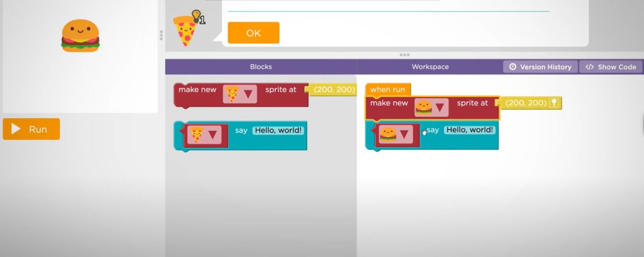Click the "Hello, world!" text field in the toolbox say block
This screenshot has width=644, height=257.
[278, 130]
